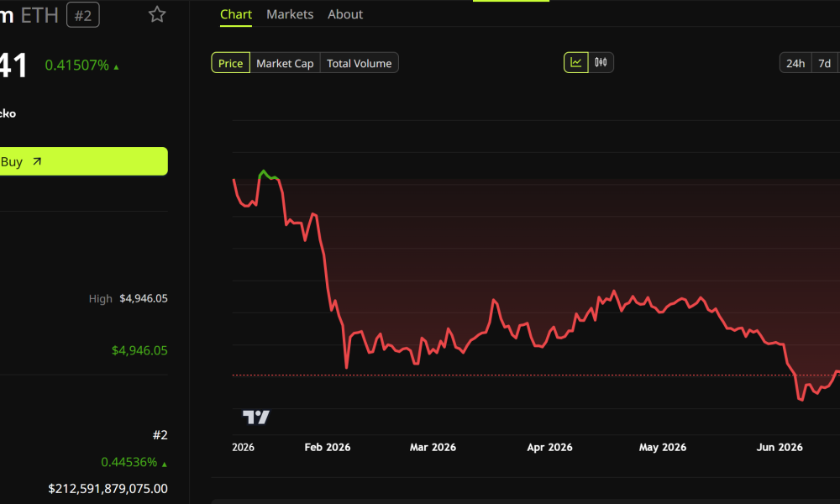Screen dimensions: 840x504
Task: Click the price line's green peak
Action: (x=263, y=172)
